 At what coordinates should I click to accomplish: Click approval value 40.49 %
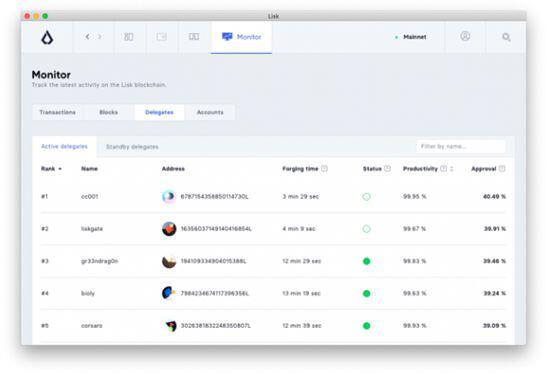(x=494, y=196)
